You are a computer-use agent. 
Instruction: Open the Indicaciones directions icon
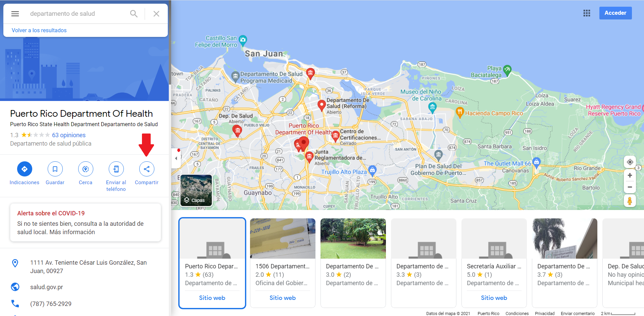(x=24, y=169)
